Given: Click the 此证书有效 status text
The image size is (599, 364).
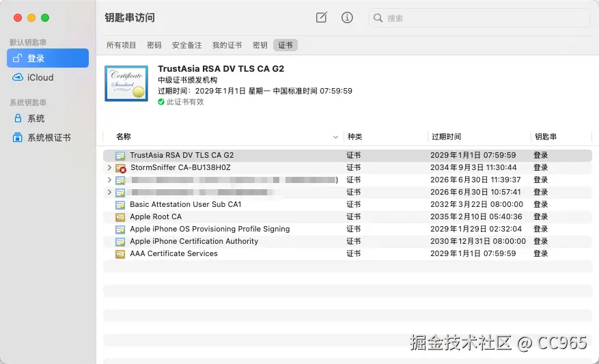Looking at the screenshot, I should (x=185, y=102).
